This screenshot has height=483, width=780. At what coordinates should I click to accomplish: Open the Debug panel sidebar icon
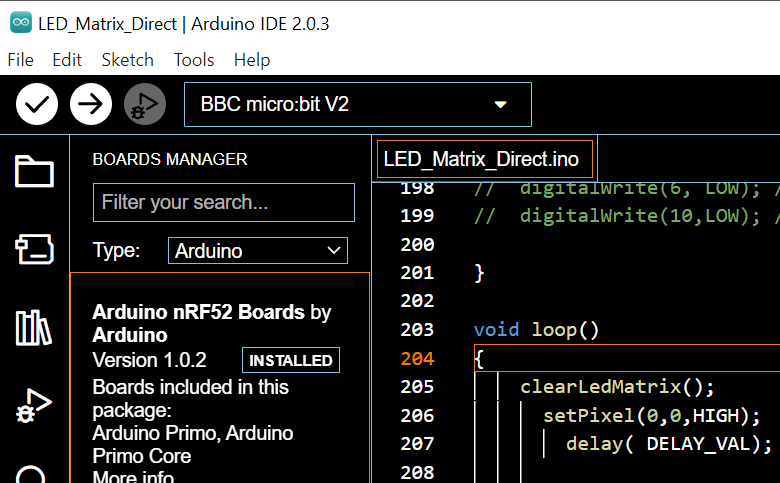point(33,405)
